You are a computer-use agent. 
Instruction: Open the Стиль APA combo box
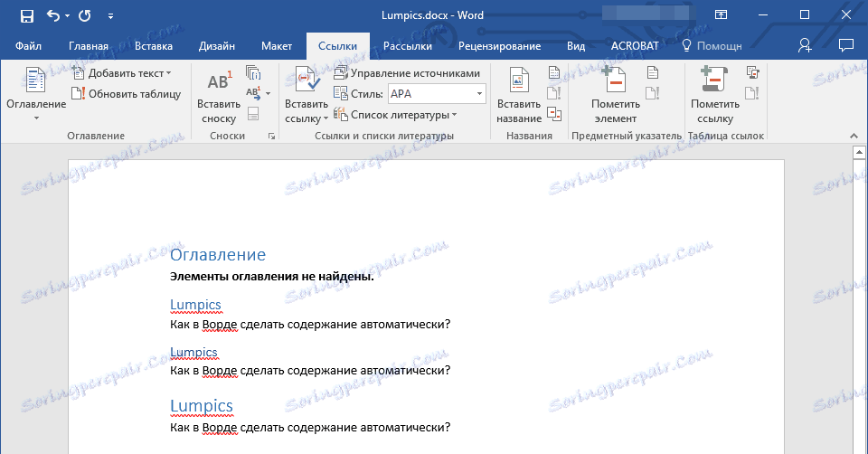[x=437, y=93]
